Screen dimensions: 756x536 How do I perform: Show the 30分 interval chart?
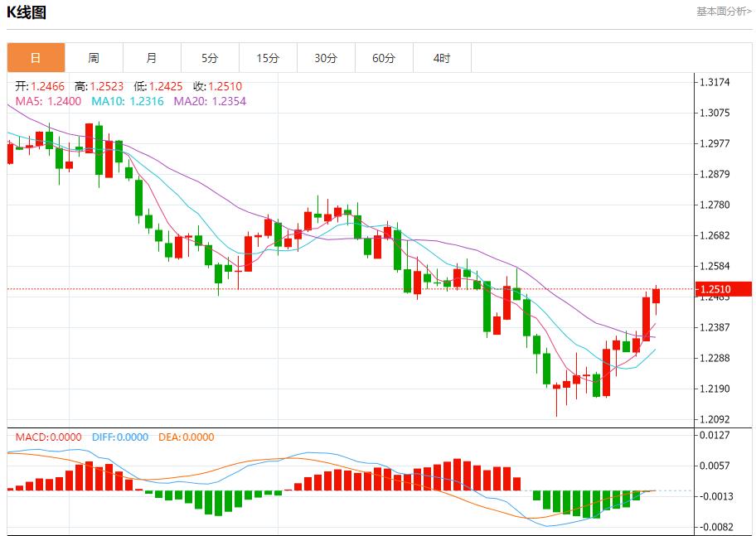(326, 58)
